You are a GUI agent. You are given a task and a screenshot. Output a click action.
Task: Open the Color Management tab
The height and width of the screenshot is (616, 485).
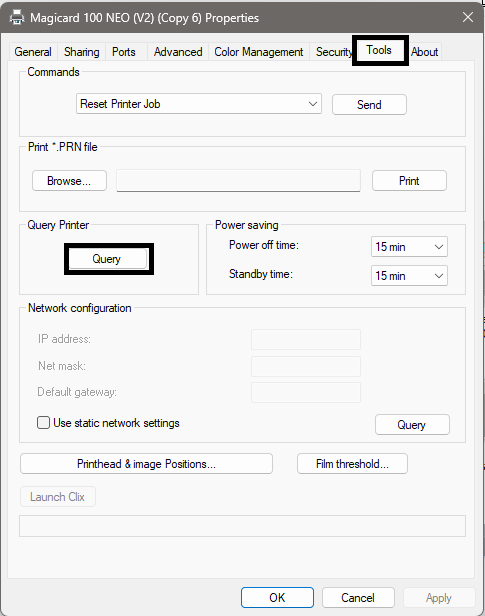tap(259, 52)
